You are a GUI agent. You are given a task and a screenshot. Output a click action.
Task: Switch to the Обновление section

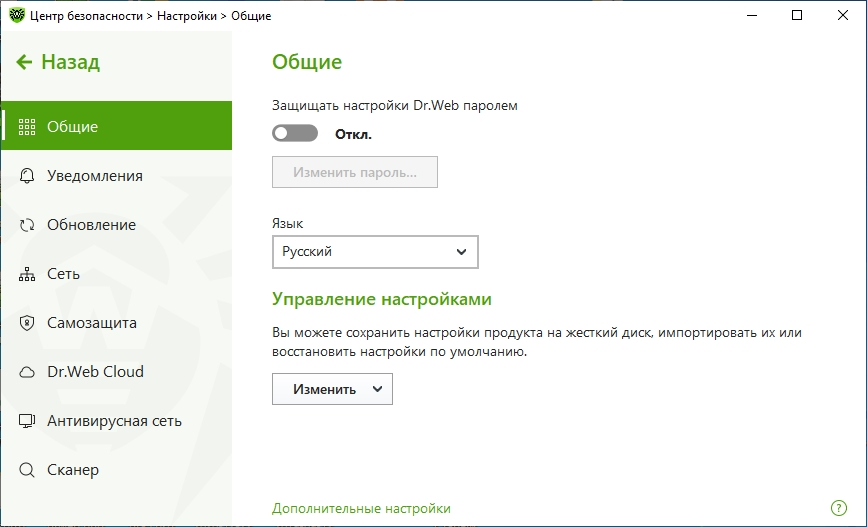116,225
